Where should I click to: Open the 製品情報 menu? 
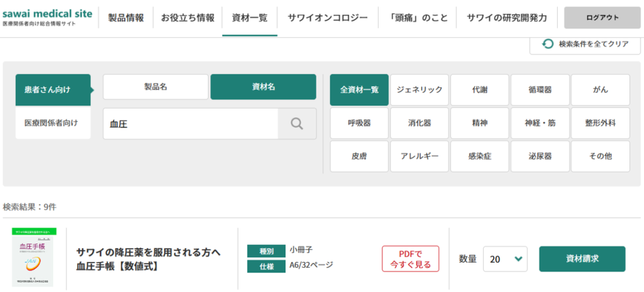[126, 18]
